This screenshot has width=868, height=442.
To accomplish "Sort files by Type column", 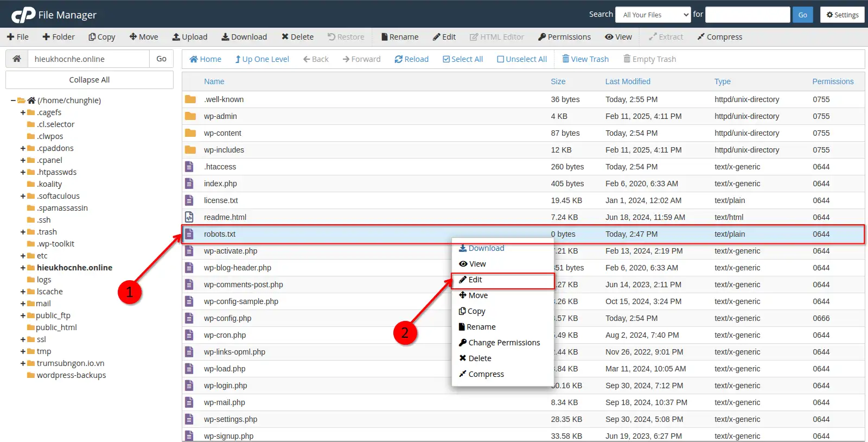I will [x=722, y=81].
